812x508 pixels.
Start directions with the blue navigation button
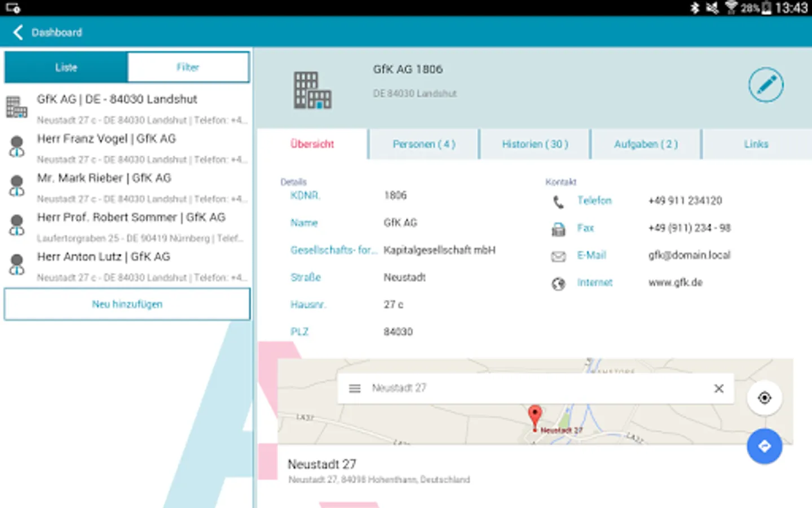coord(765,446)
